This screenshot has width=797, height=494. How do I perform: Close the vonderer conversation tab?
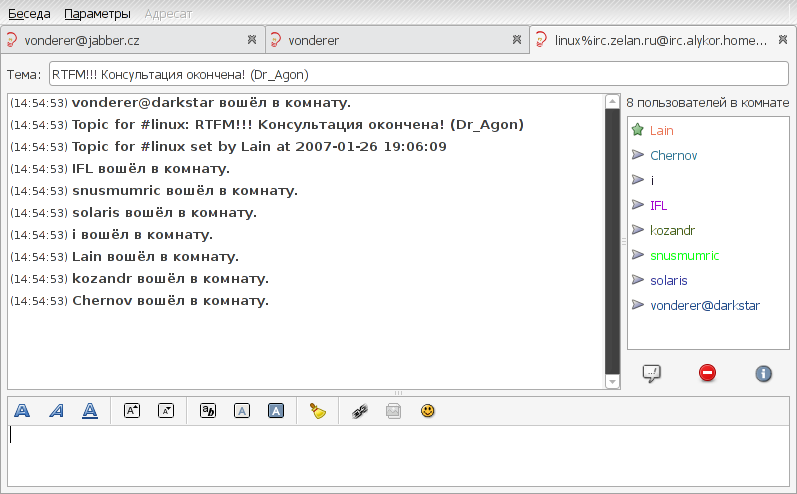click(x=516, y=41)
